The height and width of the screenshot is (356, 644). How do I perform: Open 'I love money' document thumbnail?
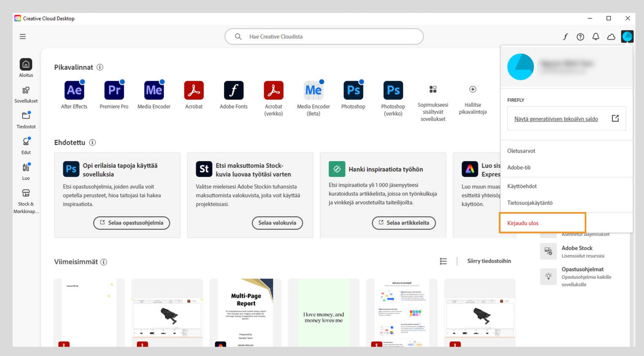323,313
